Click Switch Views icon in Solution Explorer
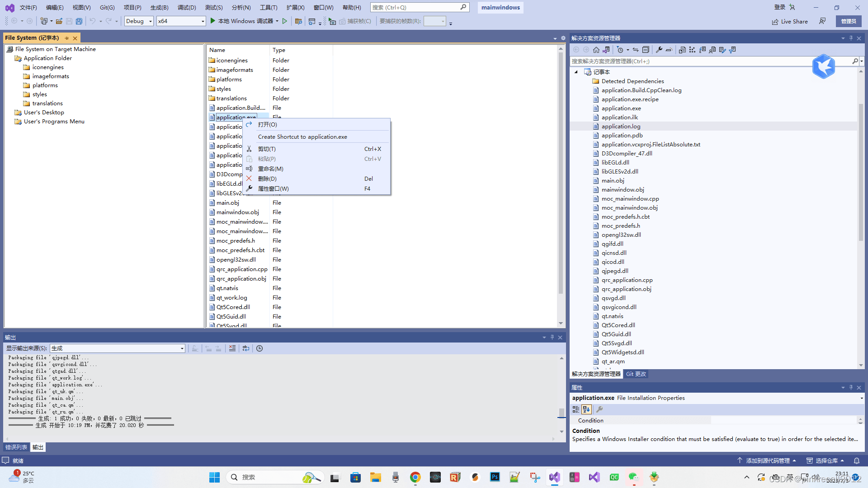Viewport: 868px width, 488px height. pos(606,50)
